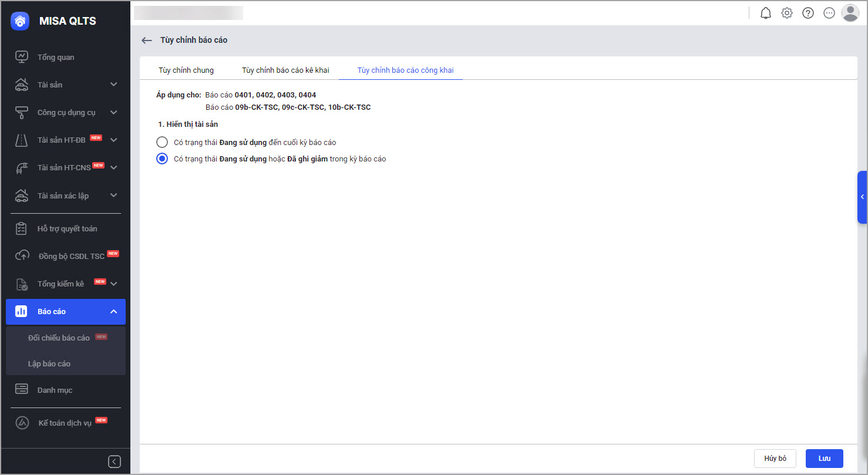The image size is (868, 475).
Task: Click the Hỗ trợ quyết toán clipboard icon
Action: pos(22,228)
